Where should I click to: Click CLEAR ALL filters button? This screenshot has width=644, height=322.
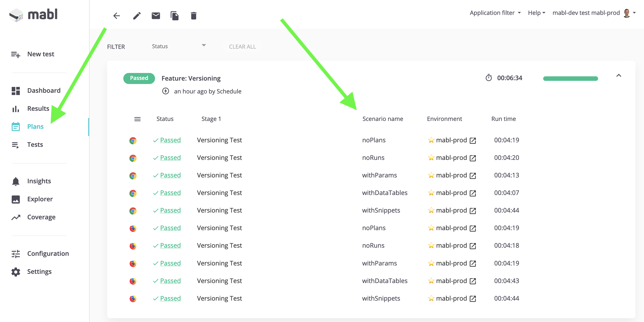tap(242, 47)
